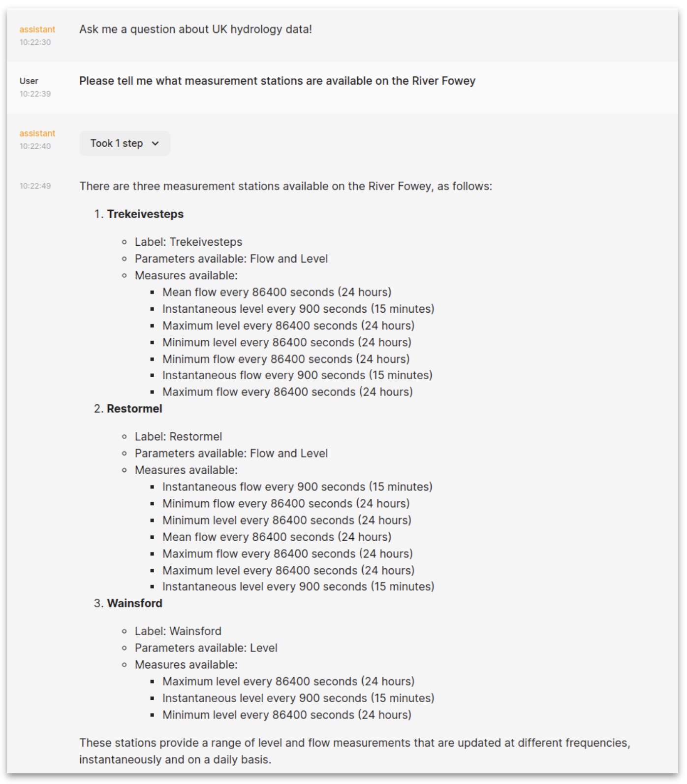Click the bold Restormel station heading
The height and width of the screenshot is (784, 687).
[134, 409]
